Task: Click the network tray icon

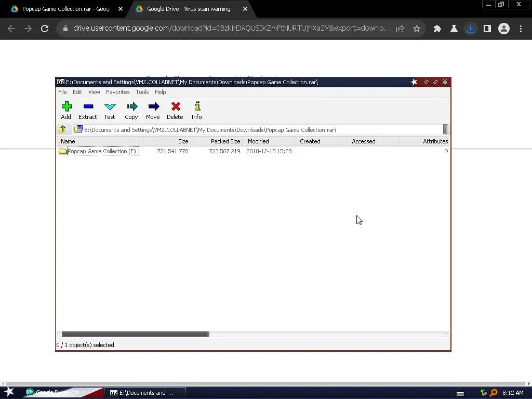Action: [484, 393]
